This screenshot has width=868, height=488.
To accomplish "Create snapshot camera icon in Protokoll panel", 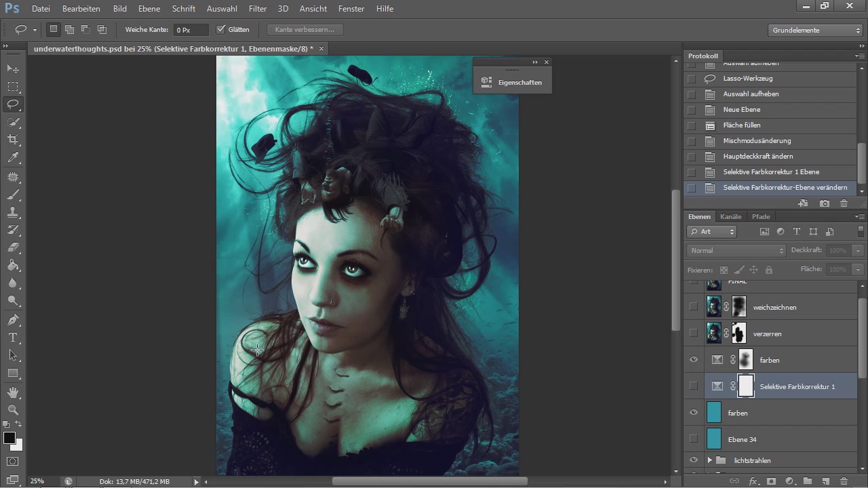I will point(825,203).
